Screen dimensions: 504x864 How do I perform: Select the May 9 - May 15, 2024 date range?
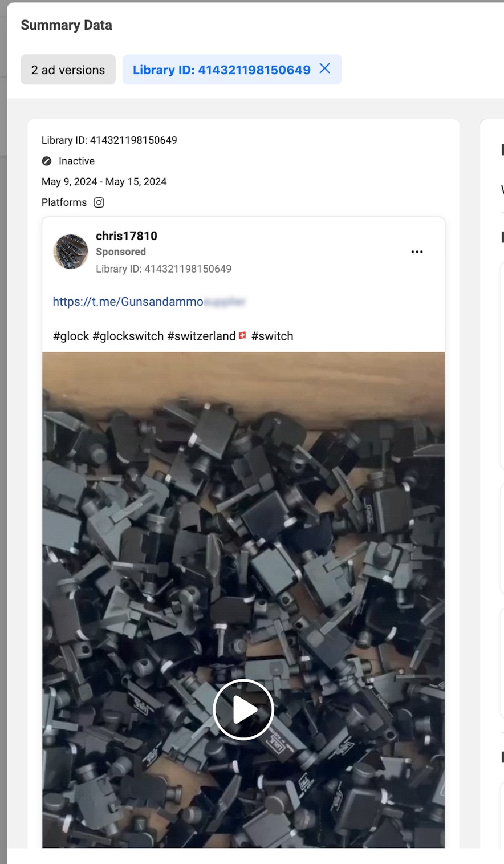pyautogui.click(x=104, y=181)
